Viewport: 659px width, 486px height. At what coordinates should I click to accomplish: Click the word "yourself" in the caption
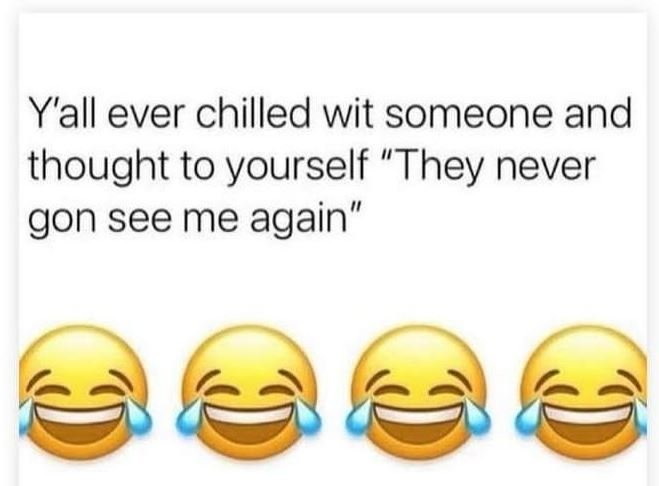coord(296,166)
